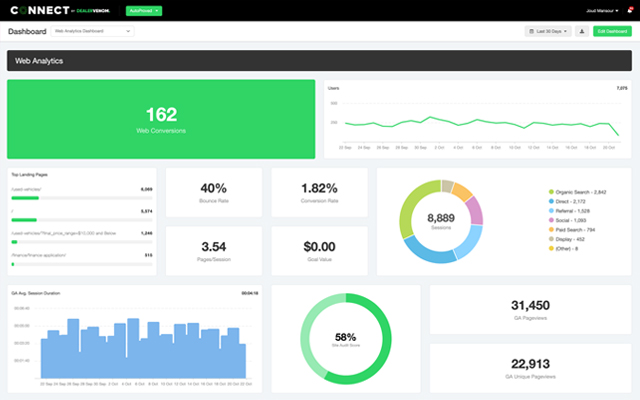The height and width of the screenshot is (400, 640).
Task: Click the 00:04:18 average duration value
Action: pyautogui.click(x=250, y=293)
